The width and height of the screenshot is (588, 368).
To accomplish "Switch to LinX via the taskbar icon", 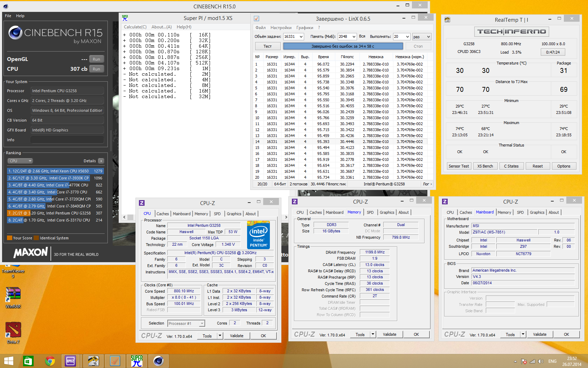I will coord(115,361).
